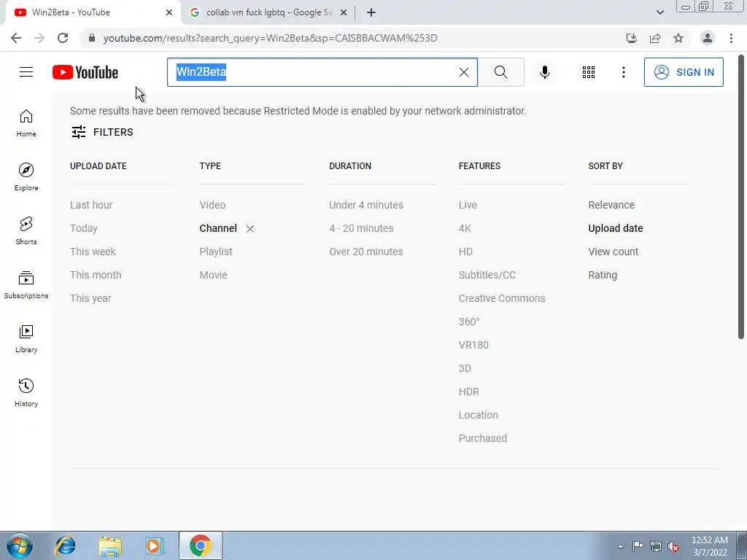Select Video result type
747x560 pixels.
click(x=212, y=205)
